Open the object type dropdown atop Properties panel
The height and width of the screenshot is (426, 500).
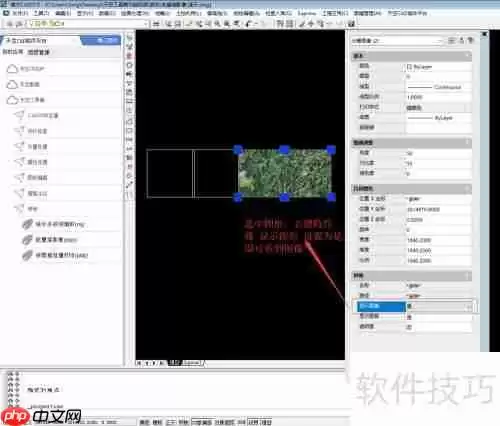pos(397,41)
